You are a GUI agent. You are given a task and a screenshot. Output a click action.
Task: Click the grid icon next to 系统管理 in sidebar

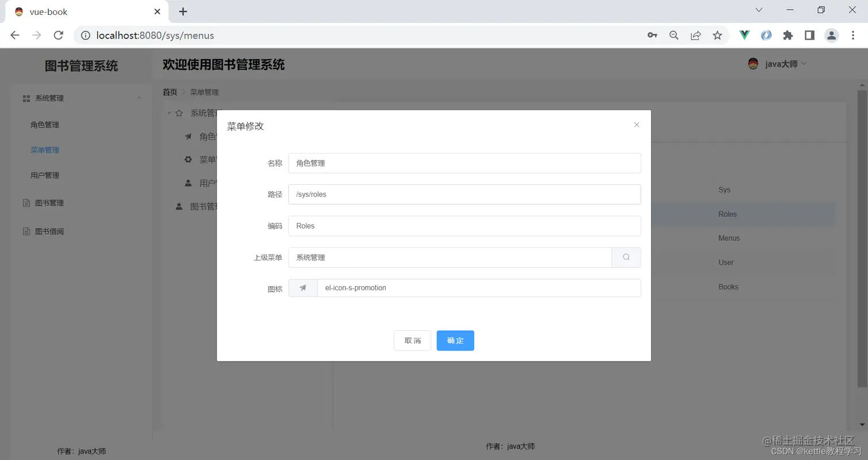tap(26, 98)
